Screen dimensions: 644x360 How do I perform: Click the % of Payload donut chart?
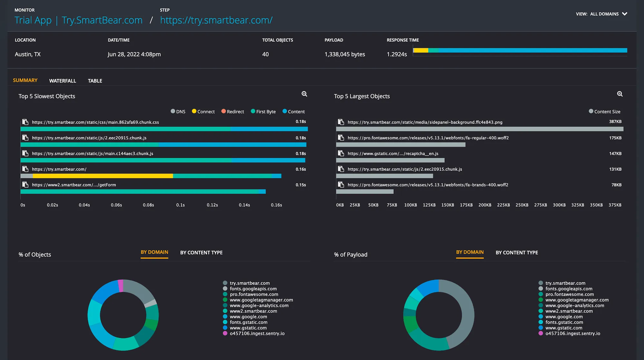[x=439, y=315]
